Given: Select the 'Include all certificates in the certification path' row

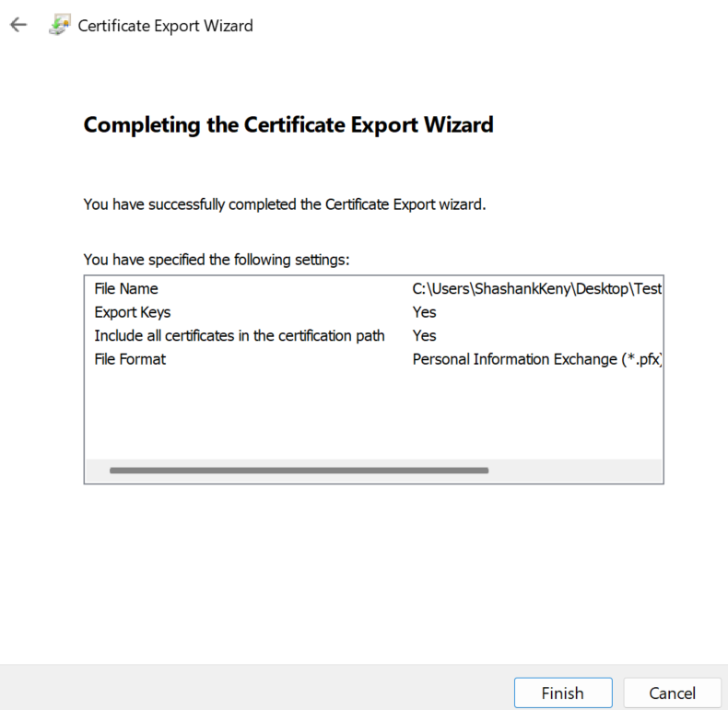Looking at the screenshot, I should pyautogui.click(x=374, y=335).
